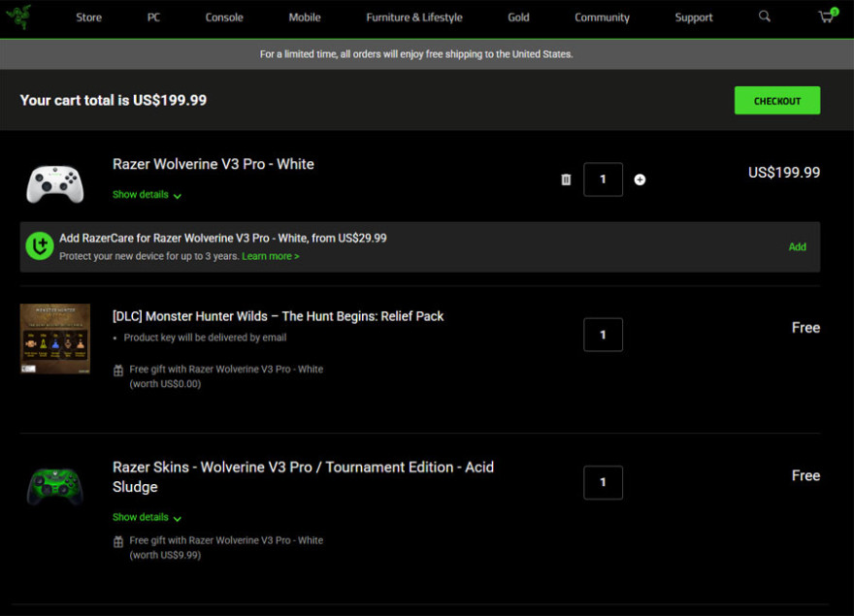Click 'Product key will be delivered by email' note
The image size is (854, 616).
[205, 338]
